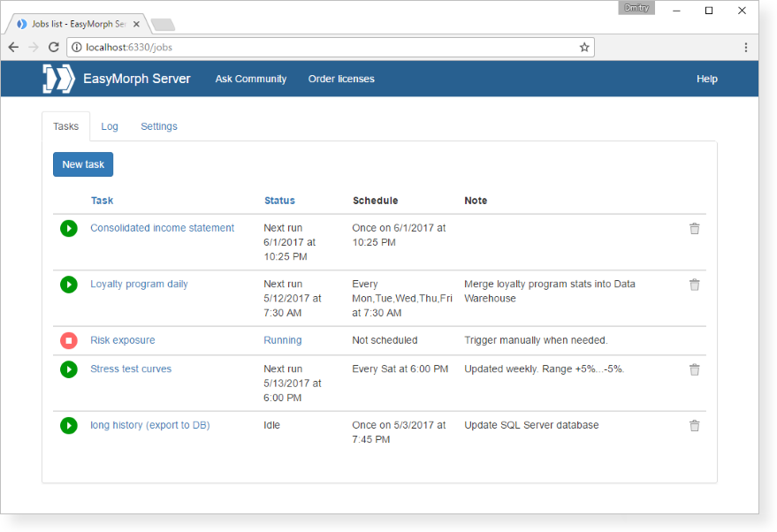Image resolution: width=777 pixels, height=532 pixels.
Task: Delete the Stress test curves task
Action: point(694,369)
